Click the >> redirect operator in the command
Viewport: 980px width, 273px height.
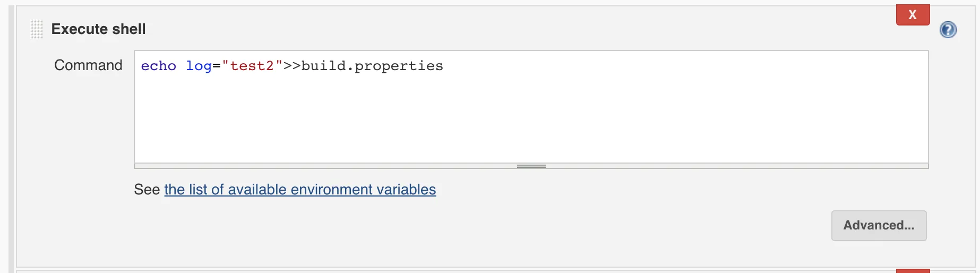[x=292, y=66]
